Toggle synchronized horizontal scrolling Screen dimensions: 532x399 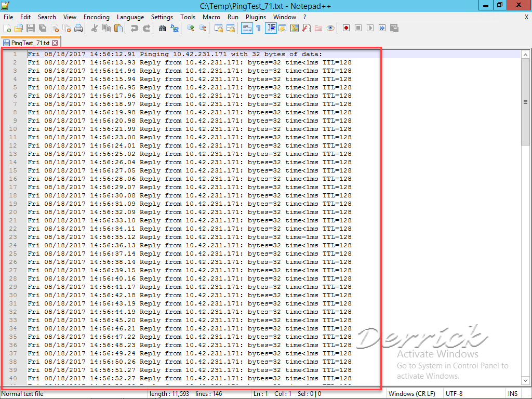[x=230, y=28]
